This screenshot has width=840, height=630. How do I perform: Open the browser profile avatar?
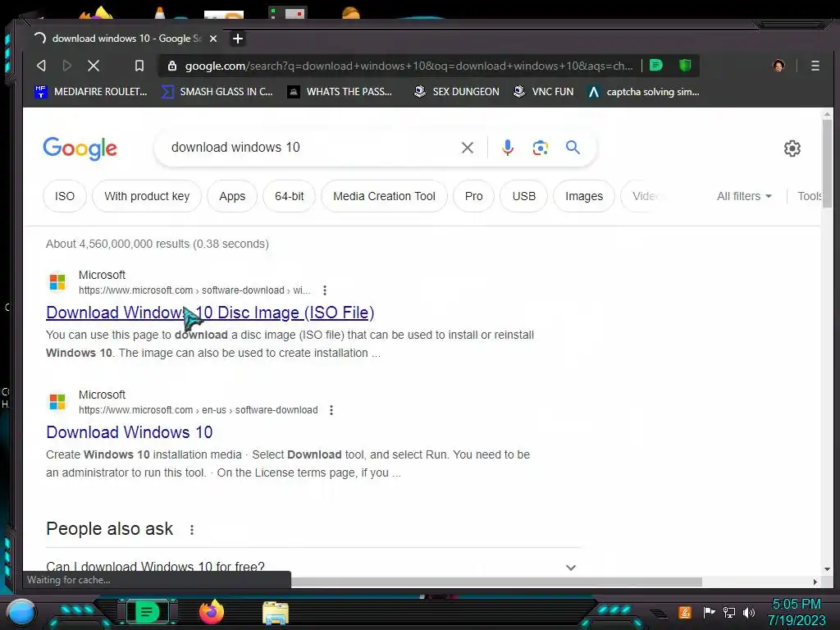[x=778, y=66]
